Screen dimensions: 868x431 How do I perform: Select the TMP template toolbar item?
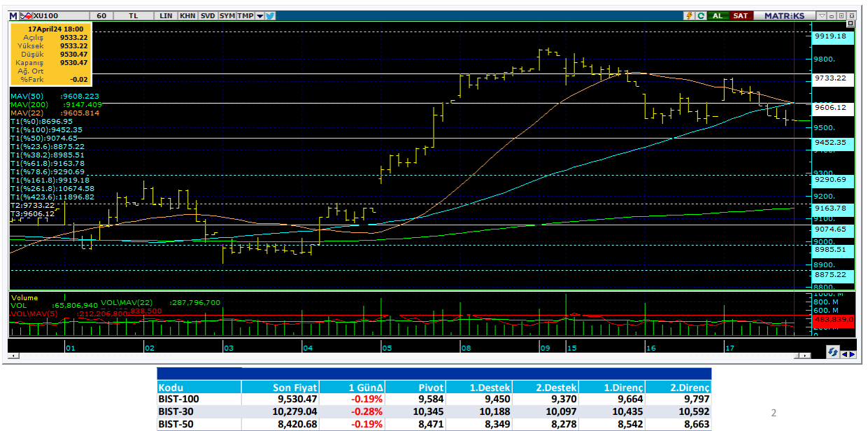245,15
